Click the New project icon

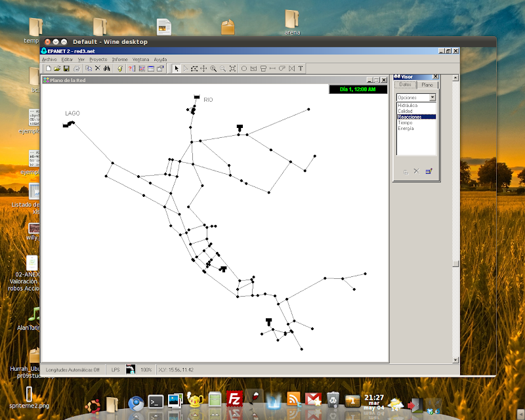[48, 69]
